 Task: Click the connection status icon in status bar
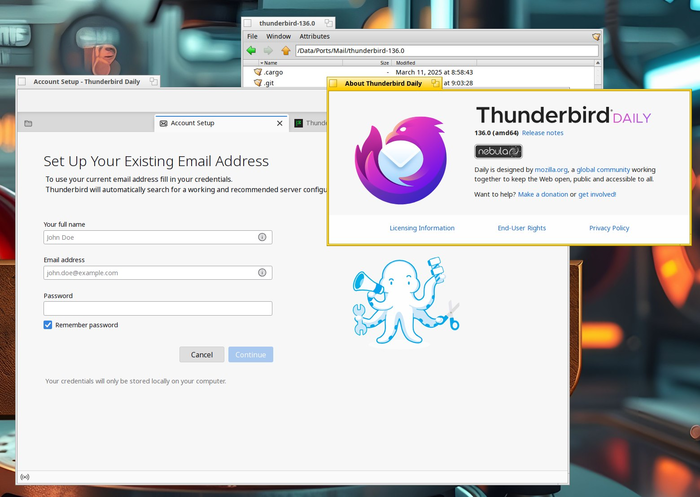[x=25, y=477]
